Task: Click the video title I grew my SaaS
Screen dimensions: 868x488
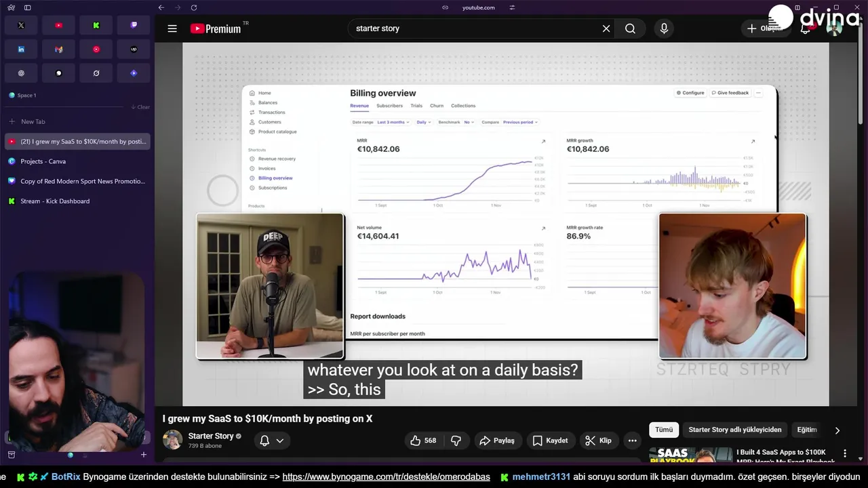Action: pyautogui.click(x=267, y=419)
